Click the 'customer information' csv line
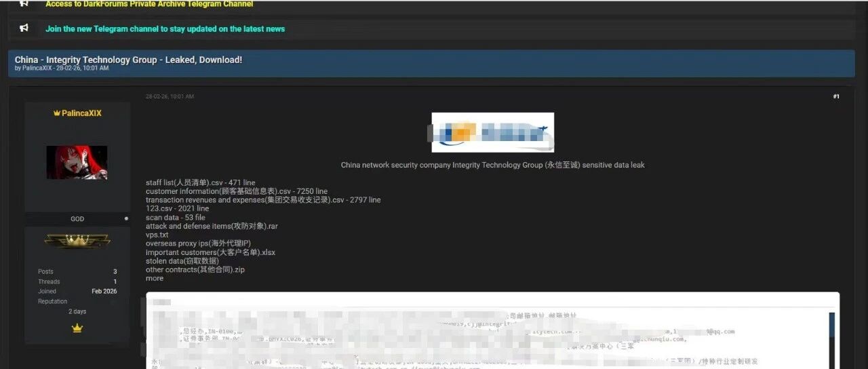The width and height of the screenshot is (868, 369). (237, 191)
